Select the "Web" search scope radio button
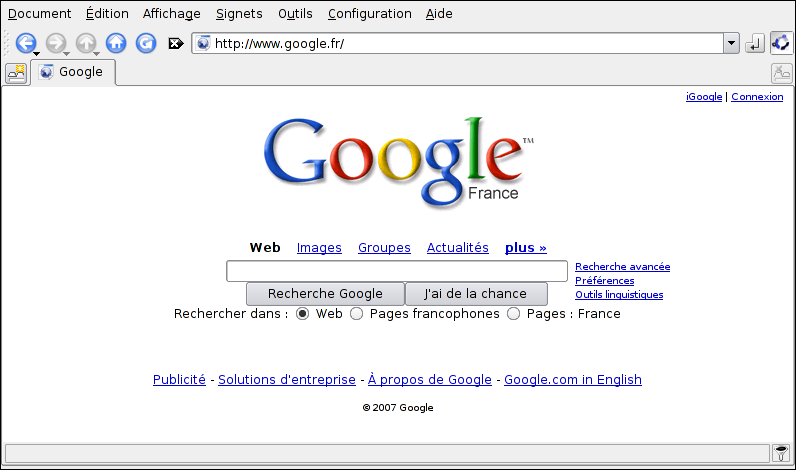 pyautogui.click(x=303, y=314)
